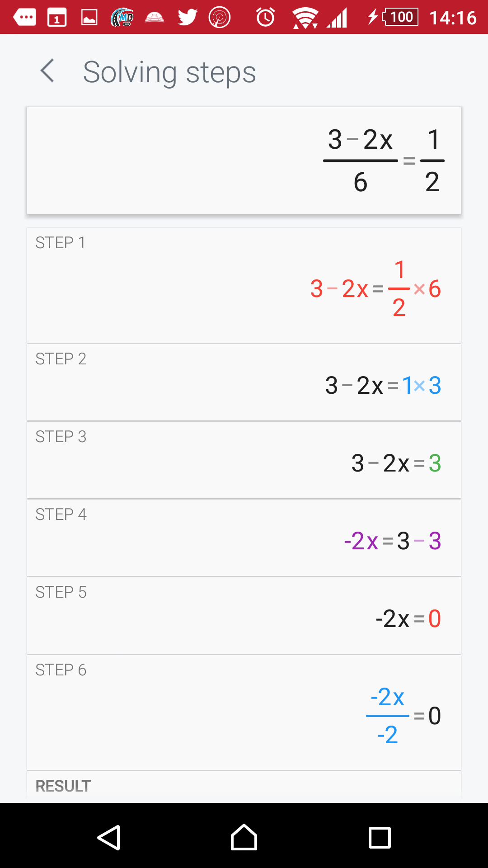Tap the Android Home navigation button
This screenshot has width=488, height=868.
tap(244, 837)
